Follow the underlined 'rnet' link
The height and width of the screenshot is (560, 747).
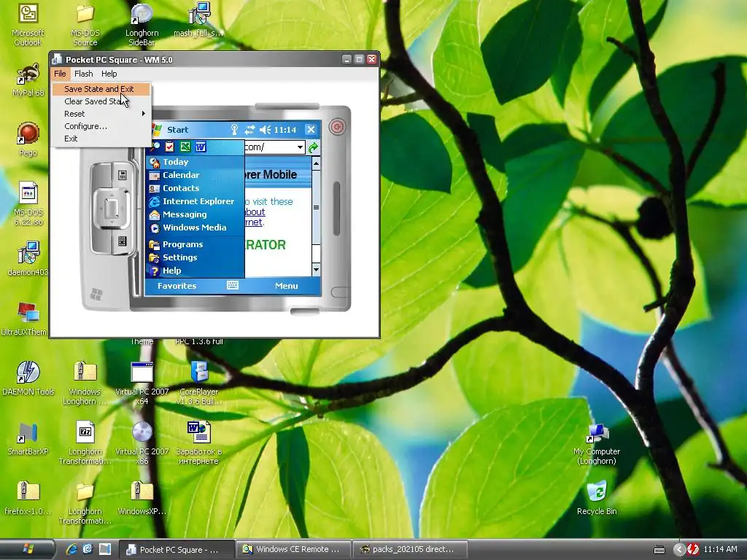click(x=253, y=222)
